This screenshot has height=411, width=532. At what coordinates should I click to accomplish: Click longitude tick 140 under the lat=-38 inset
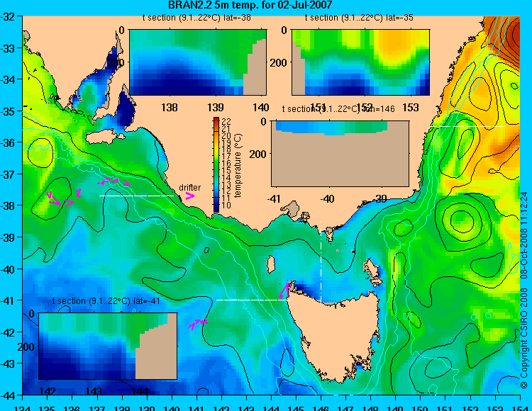(x=261, y=108)
